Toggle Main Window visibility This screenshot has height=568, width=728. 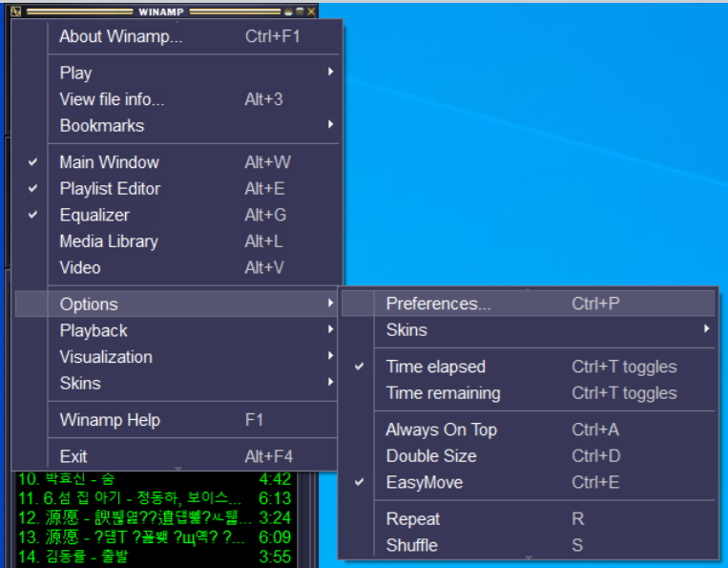coord(177,162)
